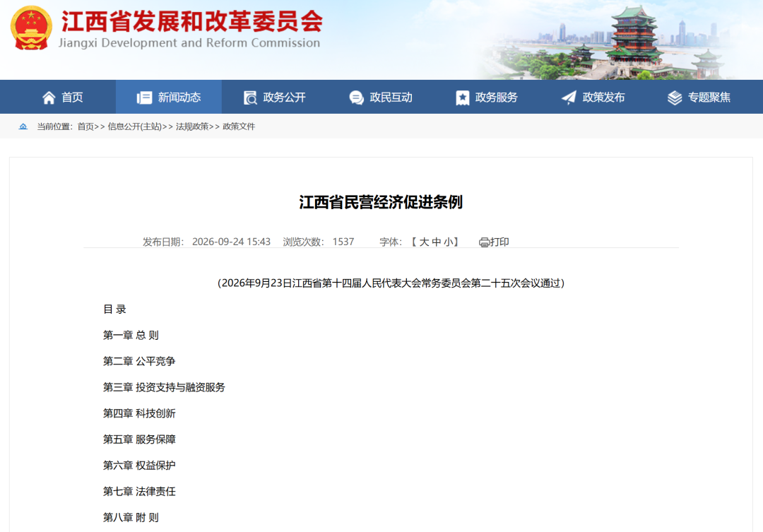Click the stacked layers icon beside 专题聚焦
The height and width of the screenshot is (532, 763).
[x=675, y=97]
